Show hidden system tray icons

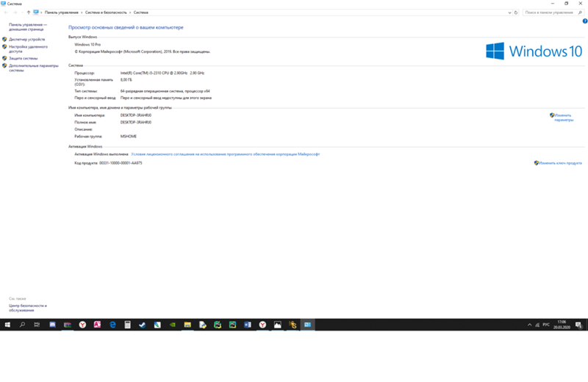tap(529, 325)
